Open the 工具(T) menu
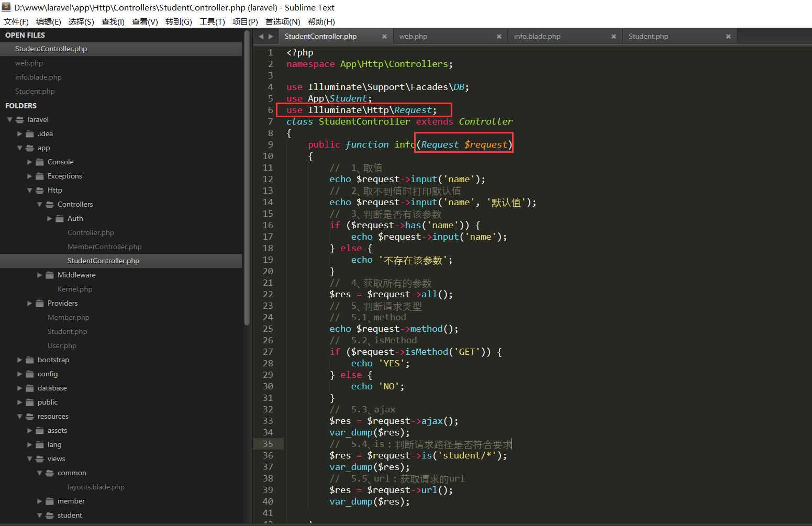 (212, 21)
